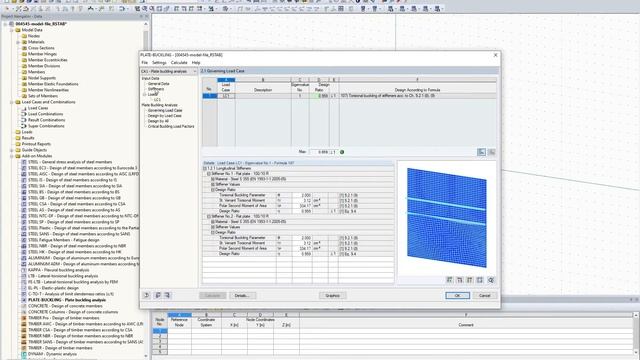Click the fourth view icon below the preview
The height and width of the screenshot is (360, 640).
tap(480, 280)
